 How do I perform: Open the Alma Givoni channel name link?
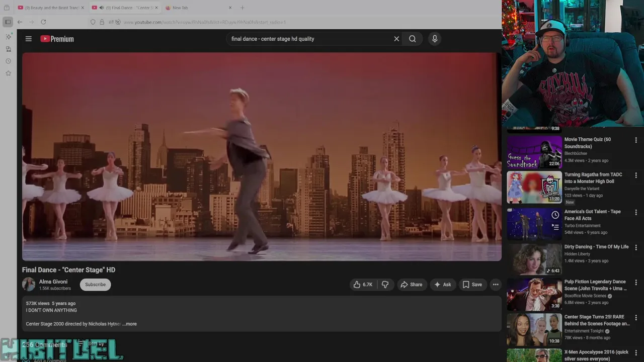pyautogui.click(x=53, y=282)
